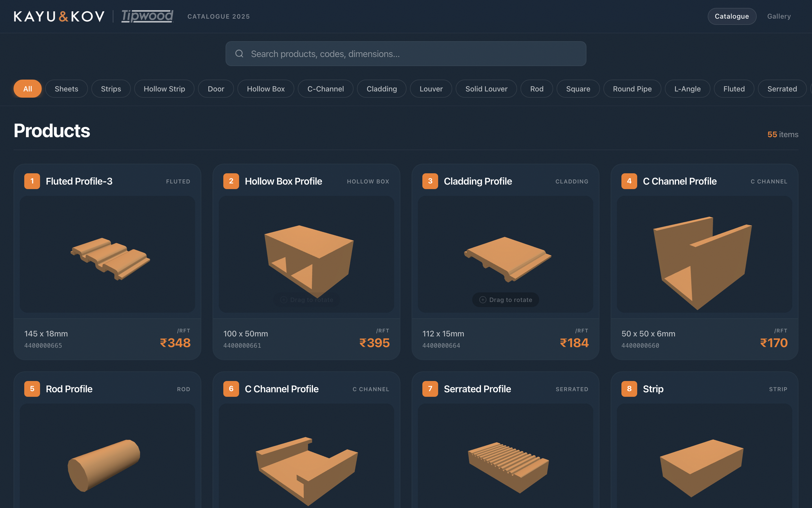Click the Kayu & Kov logo
The width and height of the screenshot is (812, 508).
pyautogui.click(x=59, y=16)
